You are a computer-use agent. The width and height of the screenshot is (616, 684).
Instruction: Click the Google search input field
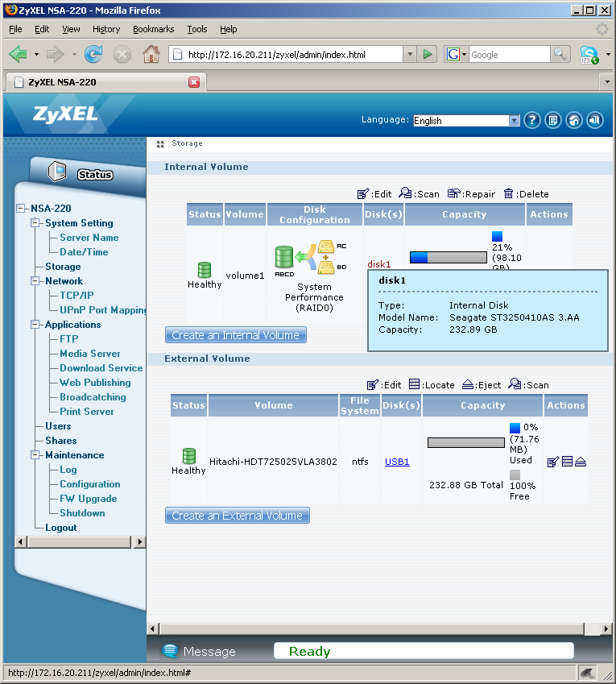tap(509, 55)
